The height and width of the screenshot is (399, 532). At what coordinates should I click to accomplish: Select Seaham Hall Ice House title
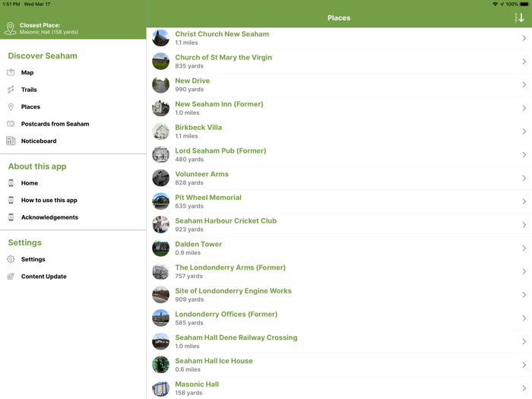[x=214, y=361]
